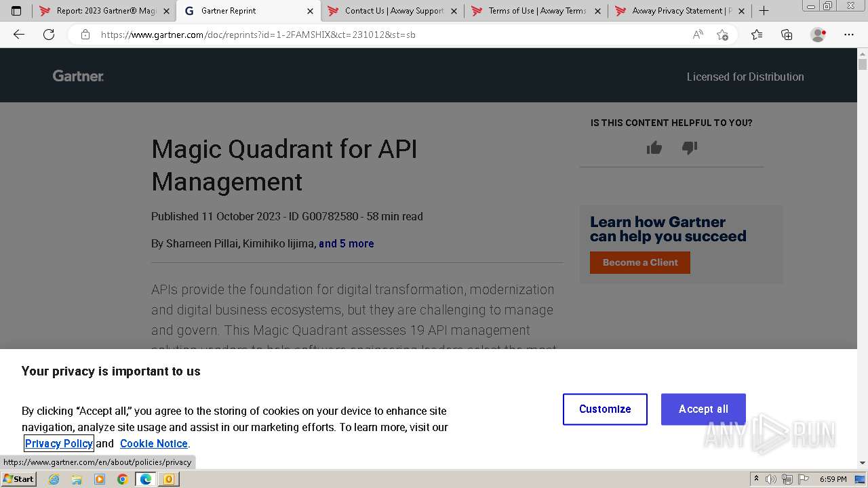Screen dimensions: 868x488
Task: Open the browser profile menu
Action: click(818, 35)
